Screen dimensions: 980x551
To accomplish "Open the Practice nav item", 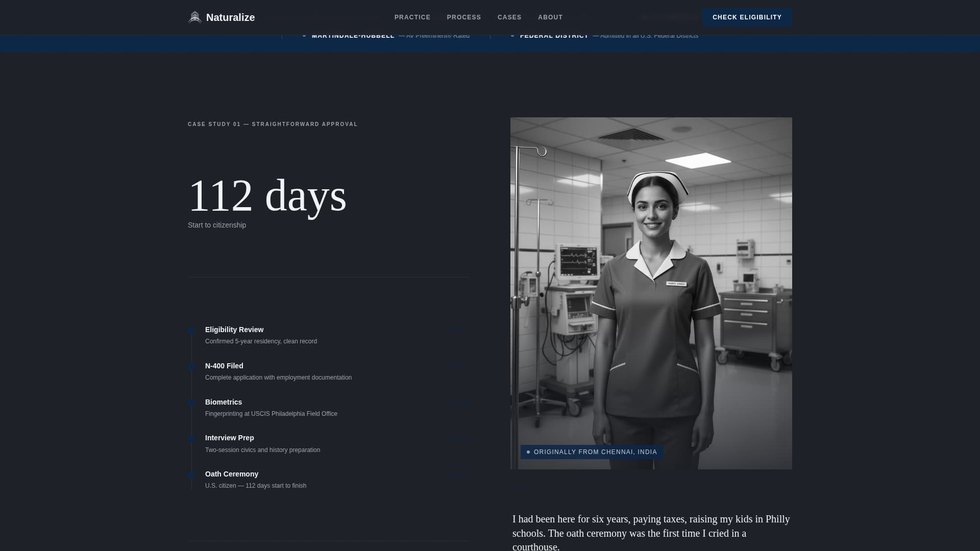I will pyautogui.click(x=412, y=17).
